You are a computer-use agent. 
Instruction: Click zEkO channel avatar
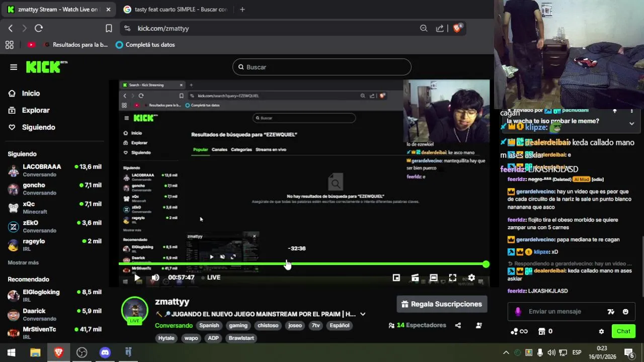tap(14, 227)
